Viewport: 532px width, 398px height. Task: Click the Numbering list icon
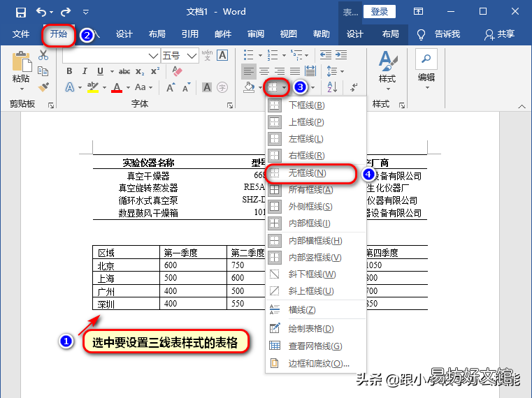point(273,55)
